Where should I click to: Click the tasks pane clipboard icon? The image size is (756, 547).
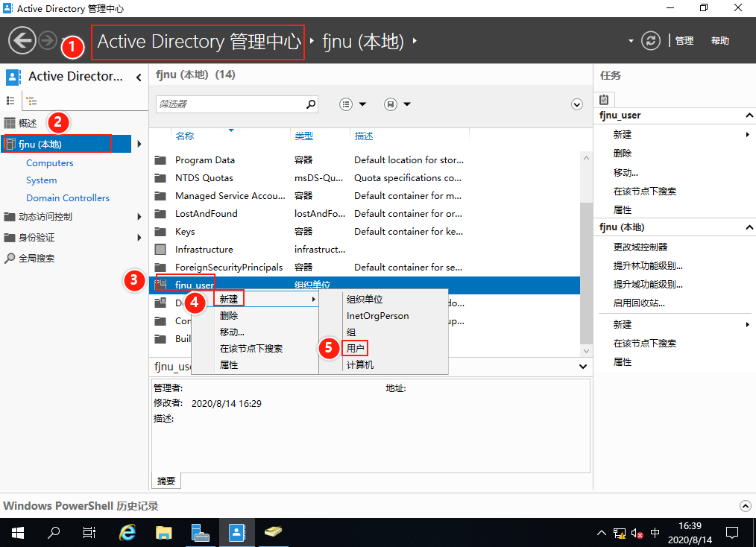pos(604,100)
